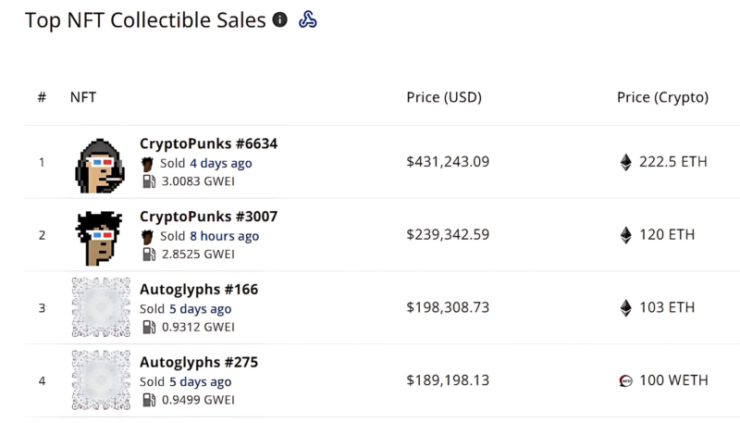Image resolution: width=740 pixels, height=423 pixels.
Task: Open CryptoPunks #3007 thumbnail image
Action: [99, 238]
